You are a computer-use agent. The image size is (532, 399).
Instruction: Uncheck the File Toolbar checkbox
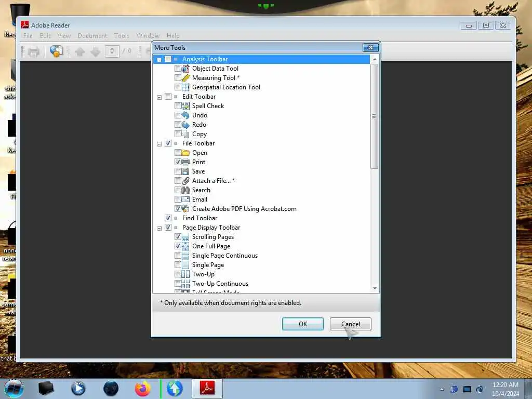coord(168,143)
